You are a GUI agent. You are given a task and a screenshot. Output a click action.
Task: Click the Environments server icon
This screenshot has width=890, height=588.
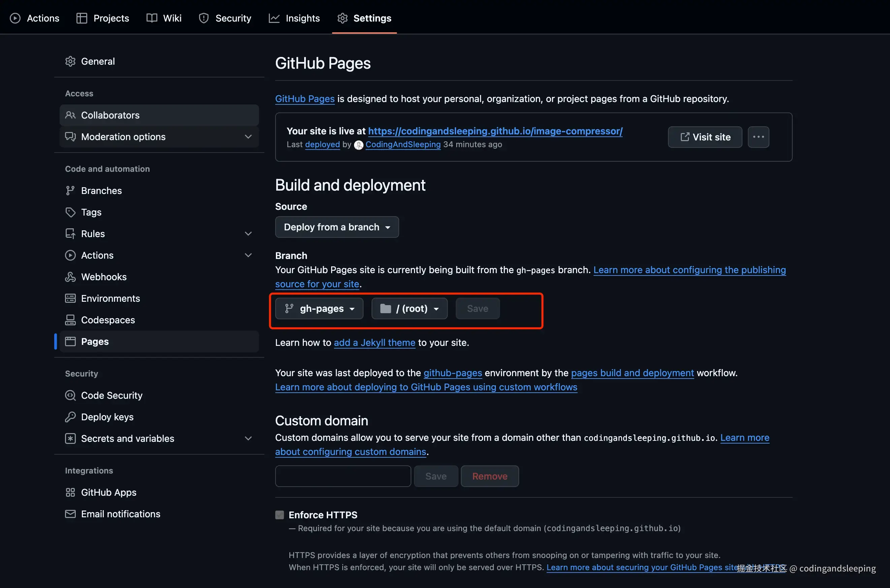pos(70,298)
